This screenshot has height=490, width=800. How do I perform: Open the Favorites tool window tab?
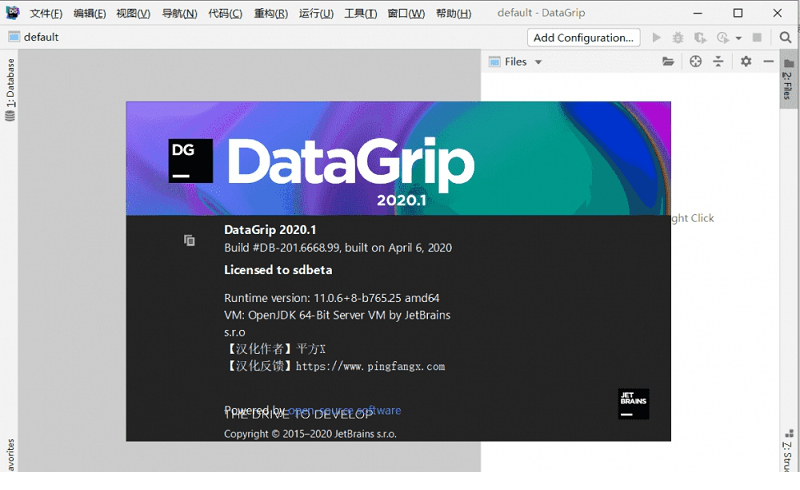(x=10, y=454)
